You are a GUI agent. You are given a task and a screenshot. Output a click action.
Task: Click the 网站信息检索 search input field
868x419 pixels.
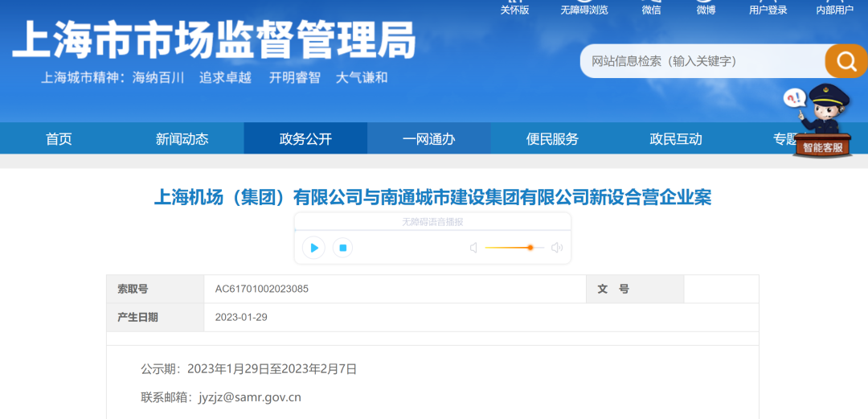(699, 61)
